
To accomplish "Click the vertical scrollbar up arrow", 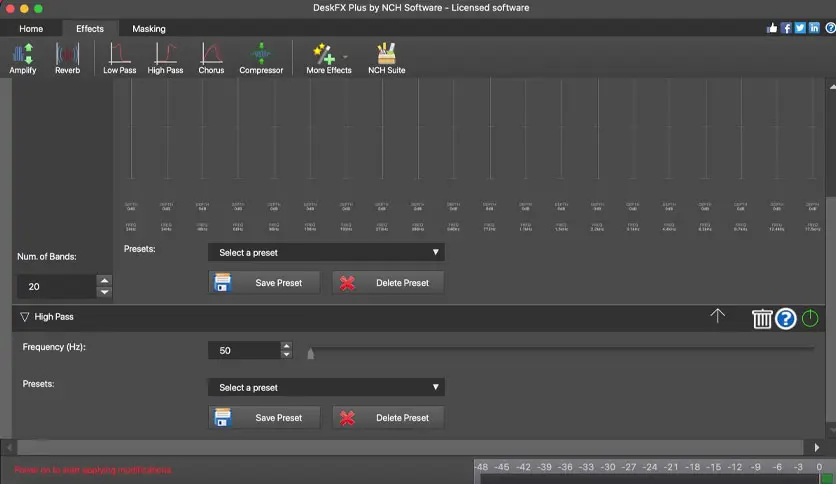I will 832,86.
